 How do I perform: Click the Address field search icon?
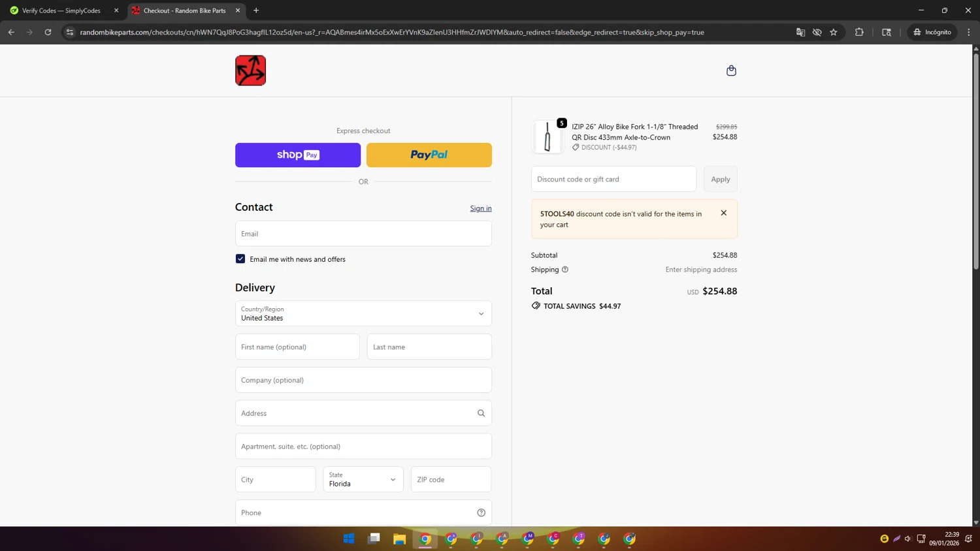pos(481,413)
